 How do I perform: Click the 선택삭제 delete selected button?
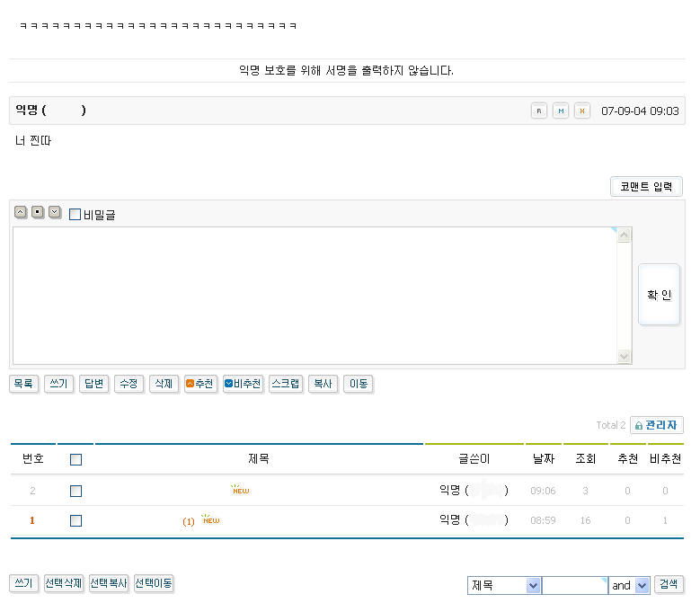[x=64, y=583]
